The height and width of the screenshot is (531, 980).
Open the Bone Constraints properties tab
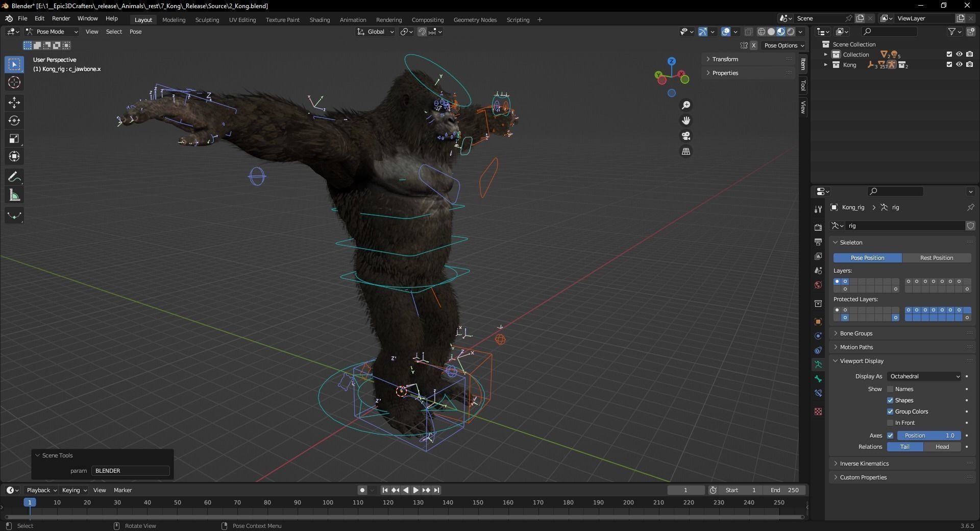click(x=818, y=393)
